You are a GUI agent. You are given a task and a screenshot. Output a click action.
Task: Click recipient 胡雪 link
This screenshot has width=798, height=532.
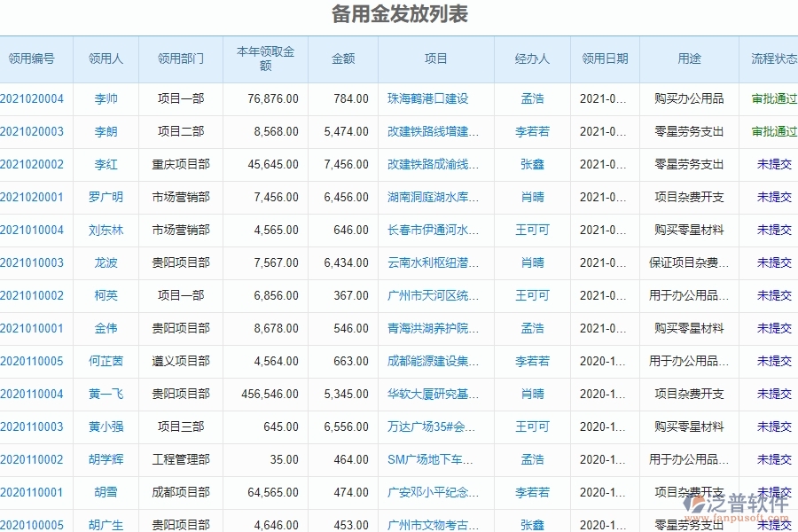pyautogui.click(x=106, y=492)
